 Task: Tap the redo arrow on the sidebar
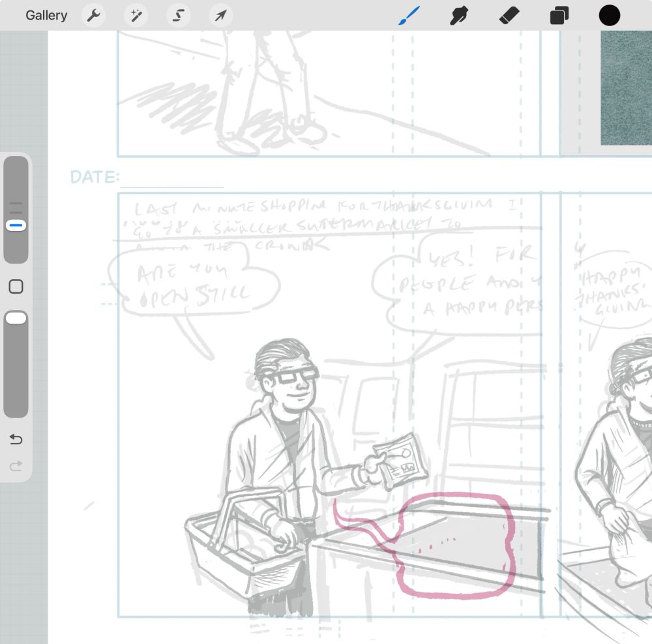[16, 466]
